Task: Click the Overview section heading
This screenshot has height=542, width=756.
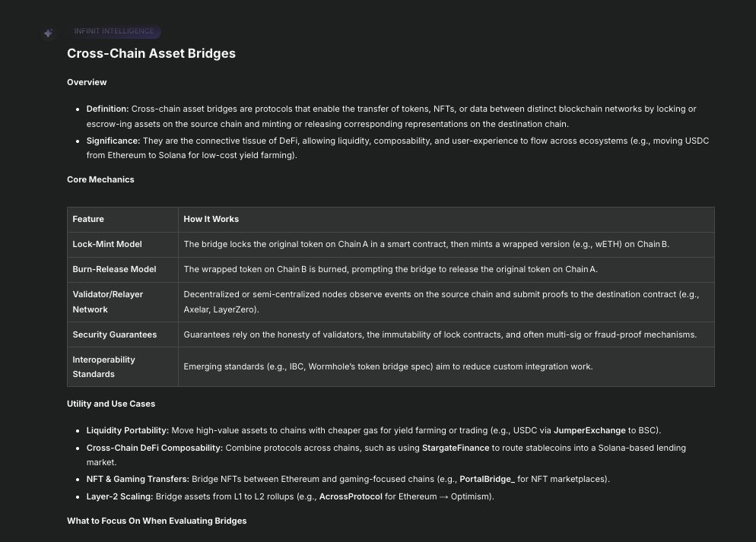Action: click(x=87, y=82)
